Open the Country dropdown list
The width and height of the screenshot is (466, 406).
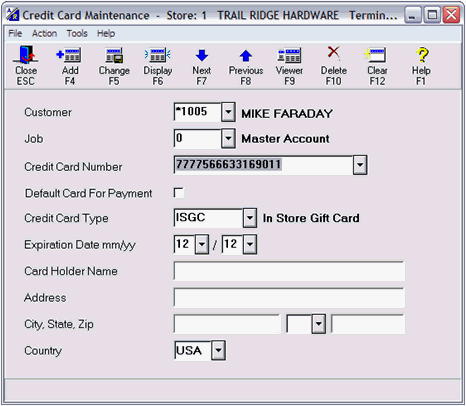(218, 350)
